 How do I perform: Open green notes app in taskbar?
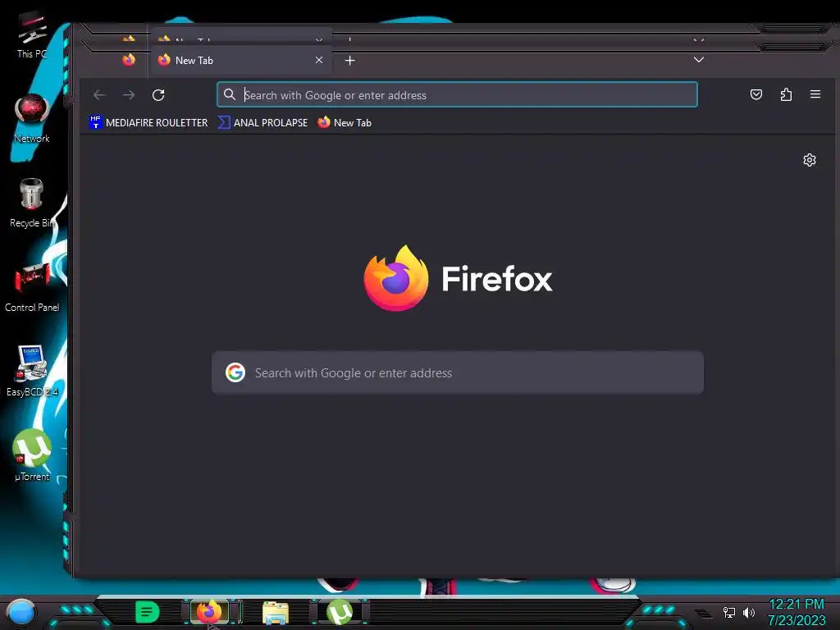(148, 612)
